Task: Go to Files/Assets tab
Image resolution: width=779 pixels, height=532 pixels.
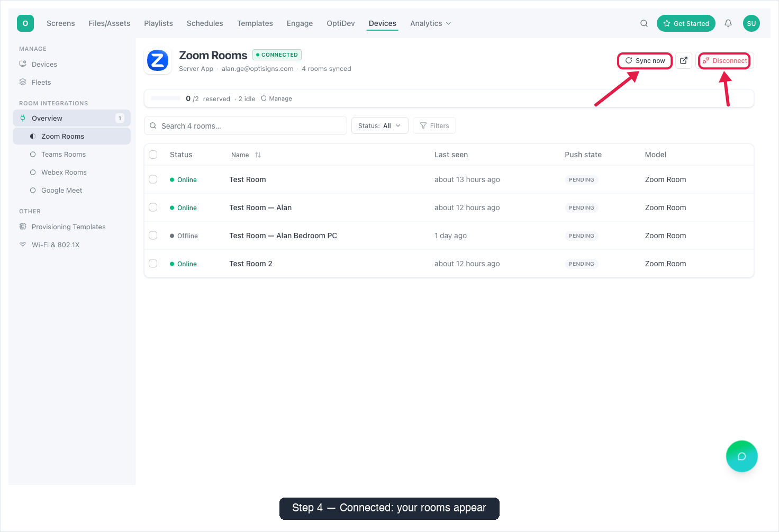Action: [x=110, y=23]
